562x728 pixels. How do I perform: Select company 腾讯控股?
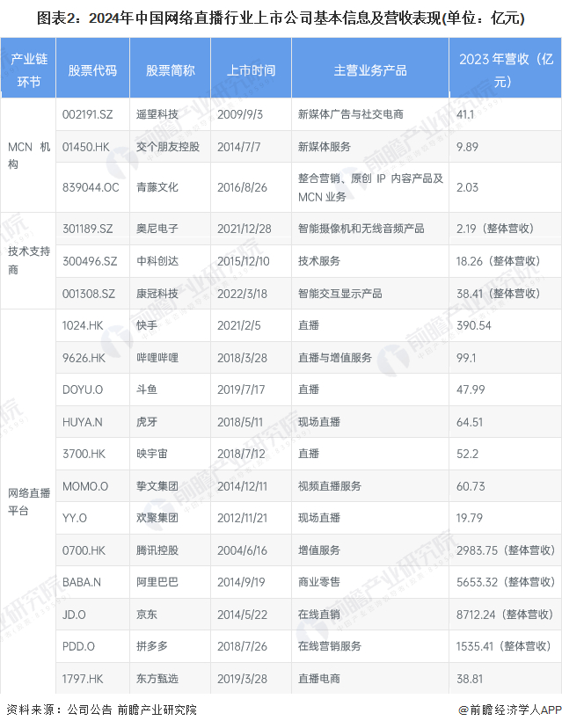157,550
